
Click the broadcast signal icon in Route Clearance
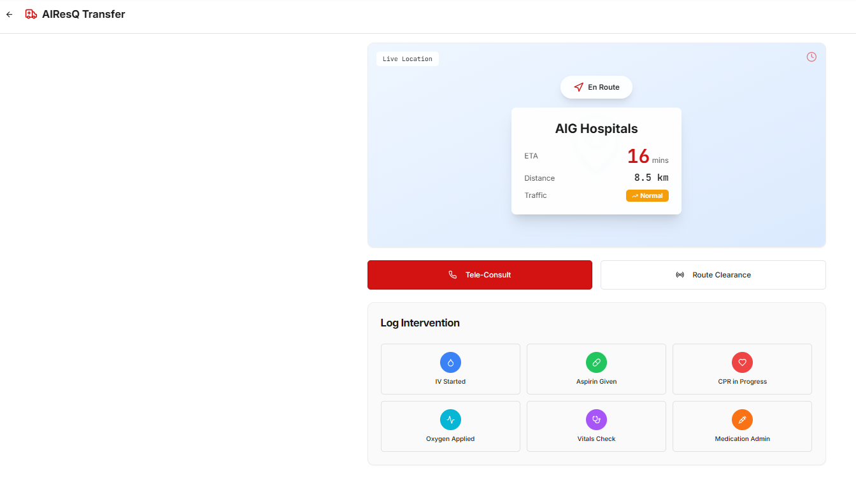click(680, 275)
